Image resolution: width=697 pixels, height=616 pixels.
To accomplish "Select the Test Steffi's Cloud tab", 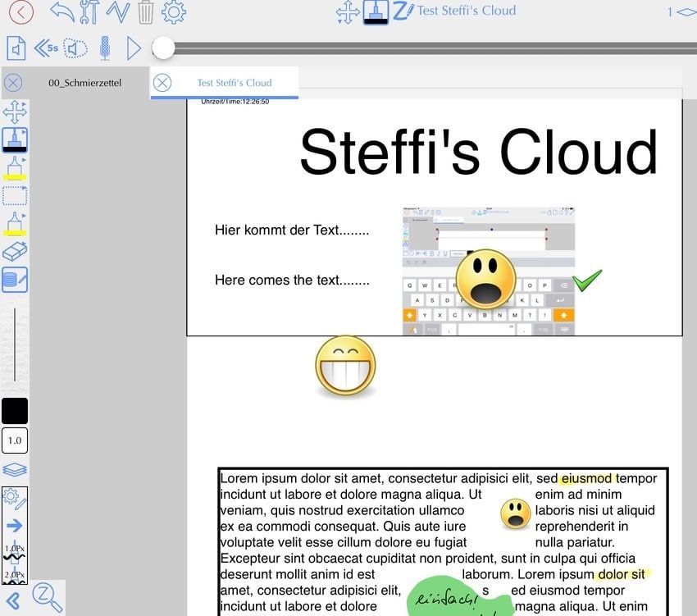I will 234,83.
